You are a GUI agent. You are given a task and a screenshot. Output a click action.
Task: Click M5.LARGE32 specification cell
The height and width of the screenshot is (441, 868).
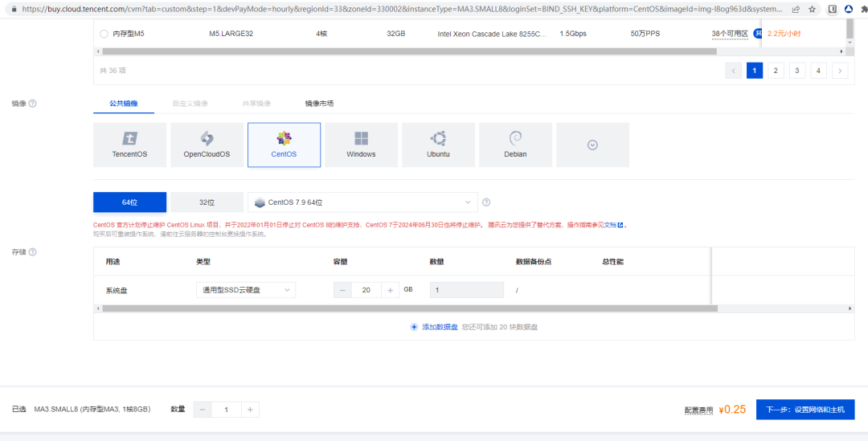pos(231,34)
